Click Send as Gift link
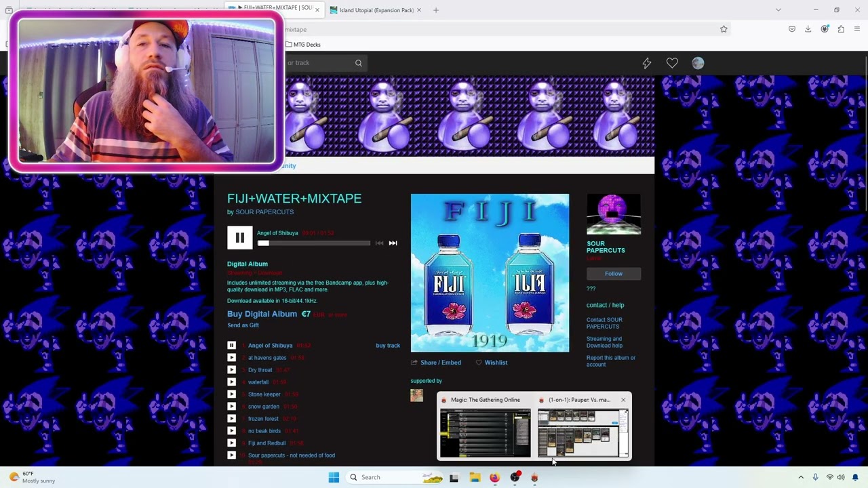Screen dimensions: 868x488 tap(243, 325)
